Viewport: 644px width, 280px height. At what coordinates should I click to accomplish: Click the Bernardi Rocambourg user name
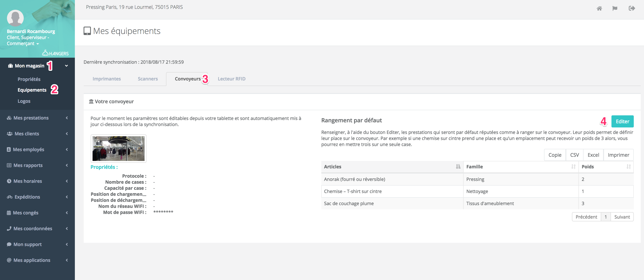point(31,31)
